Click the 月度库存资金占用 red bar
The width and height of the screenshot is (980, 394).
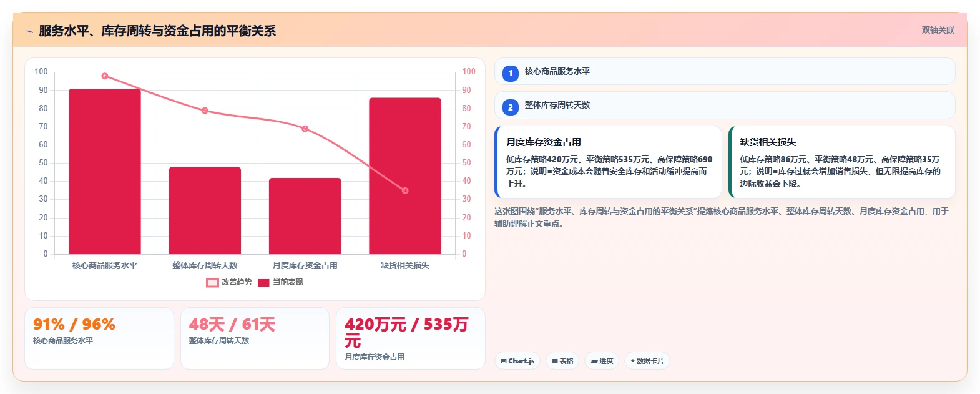pos(305,216)
